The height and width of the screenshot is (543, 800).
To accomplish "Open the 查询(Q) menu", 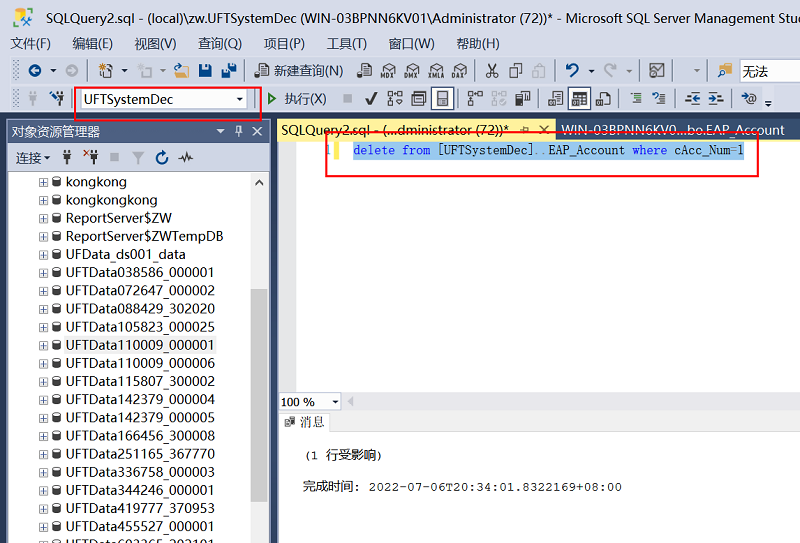I will pos(220,44).
